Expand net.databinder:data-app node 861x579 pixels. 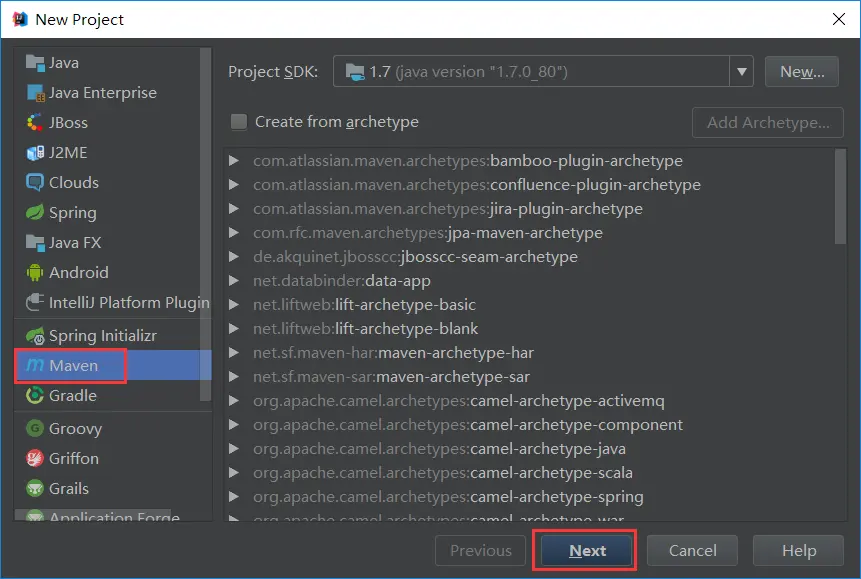tap(234, 281)
